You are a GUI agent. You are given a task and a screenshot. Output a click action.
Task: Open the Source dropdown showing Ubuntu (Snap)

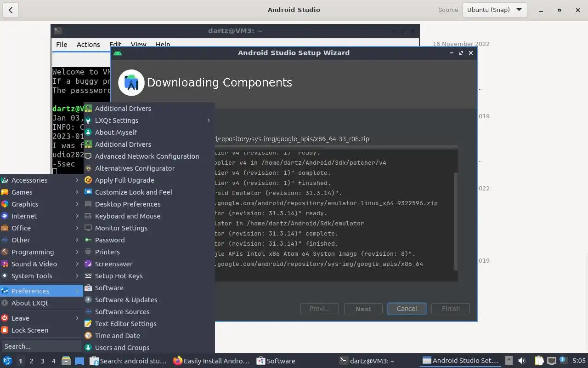click(x=494, y=10)
